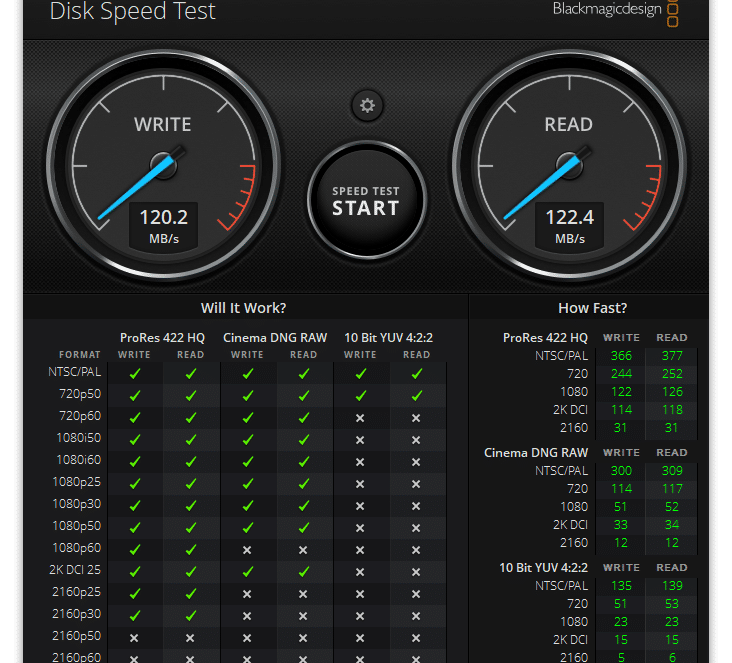Click 10 Bit YUV read checkmark for 720p50
Image resolution: width=732 pixels, height=663 pixels.
point(417,395)
